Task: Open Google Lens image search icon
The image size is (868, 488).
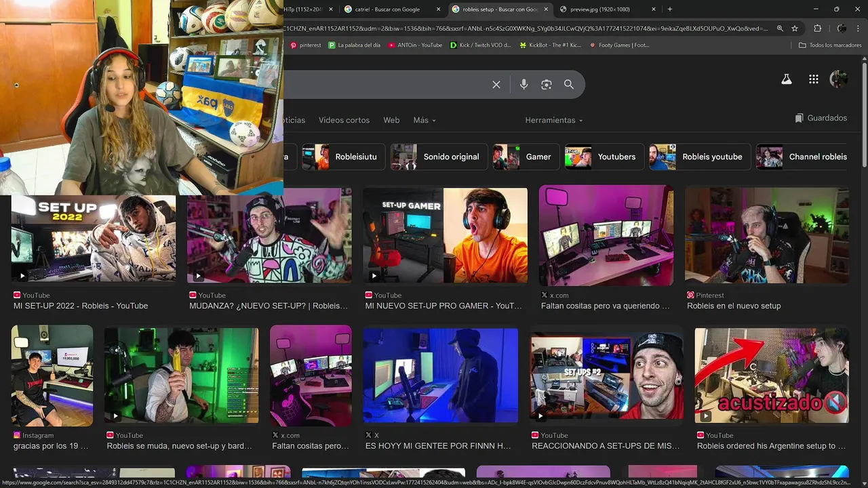Action: [547, 85]
